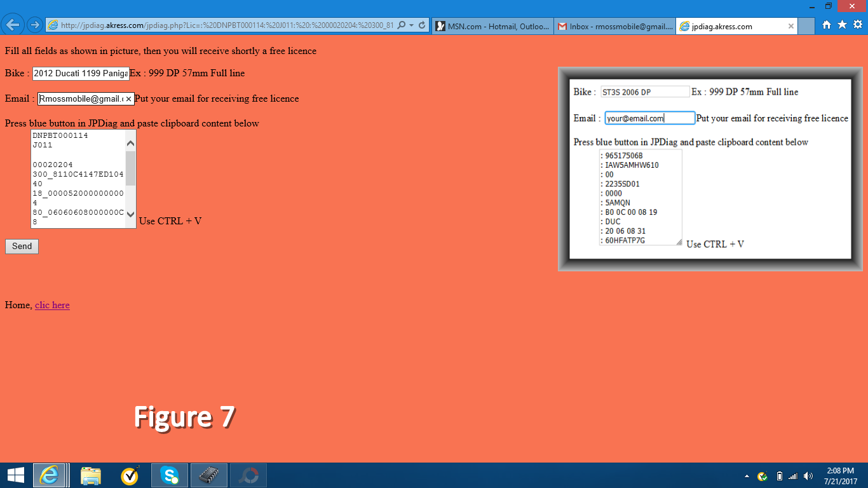This screenshot has height=488, width=868.
Task: Click the browser Back arrow button
Action: [13, 25]
